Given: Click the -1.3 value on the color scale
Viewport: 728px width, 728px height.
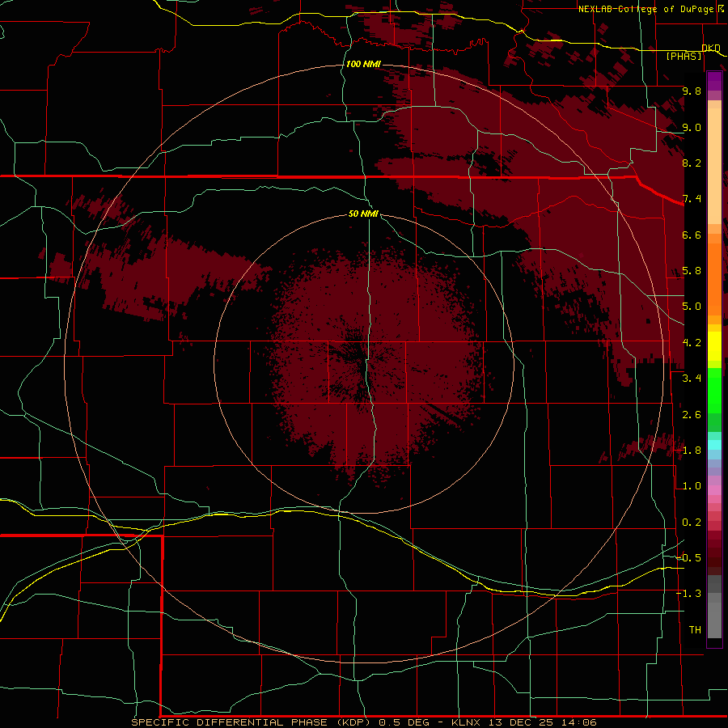Looking at the screenshot, I should (689, 594).
